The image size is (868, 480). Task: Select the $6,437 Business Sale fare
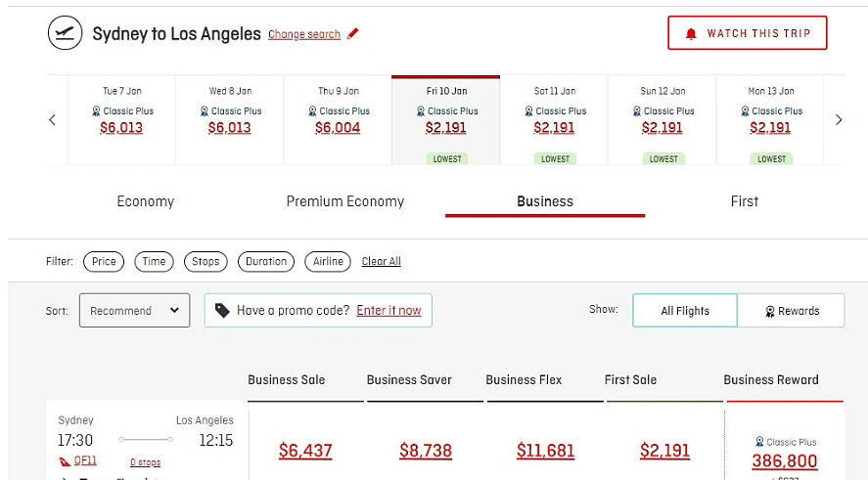coord(305,451)
